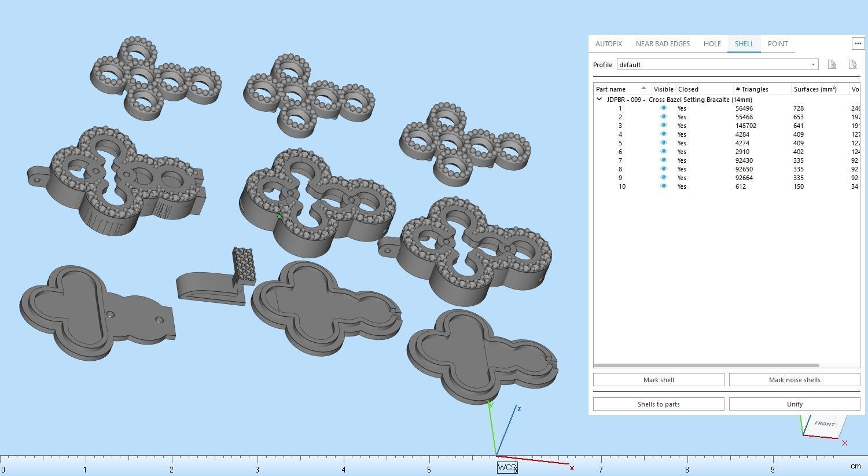Switch to the AUTOFIX tab
Viewport: 868px width, 476px height.
[x=609, y=44]
